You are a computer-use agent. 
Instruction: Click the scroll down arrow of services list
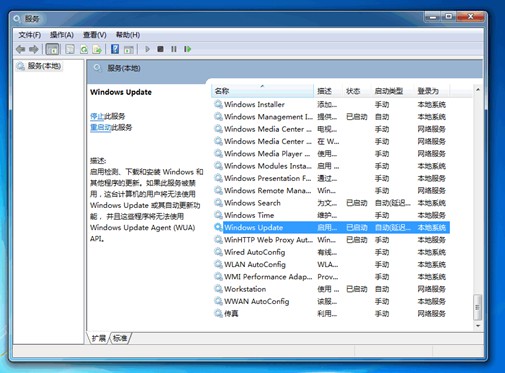coord(478,326)
